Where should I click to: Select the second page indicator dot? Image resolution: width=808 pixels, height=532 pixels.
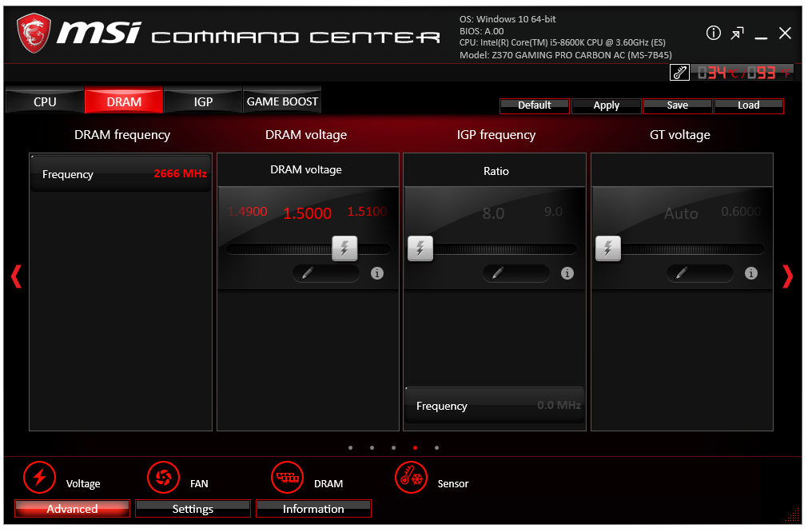click(372, 447)
